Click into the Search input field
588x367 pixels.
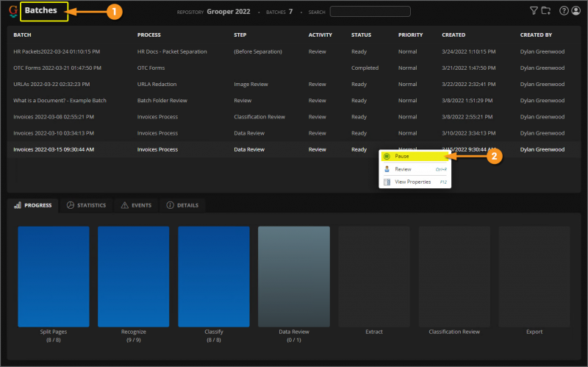tap(370, 12)
